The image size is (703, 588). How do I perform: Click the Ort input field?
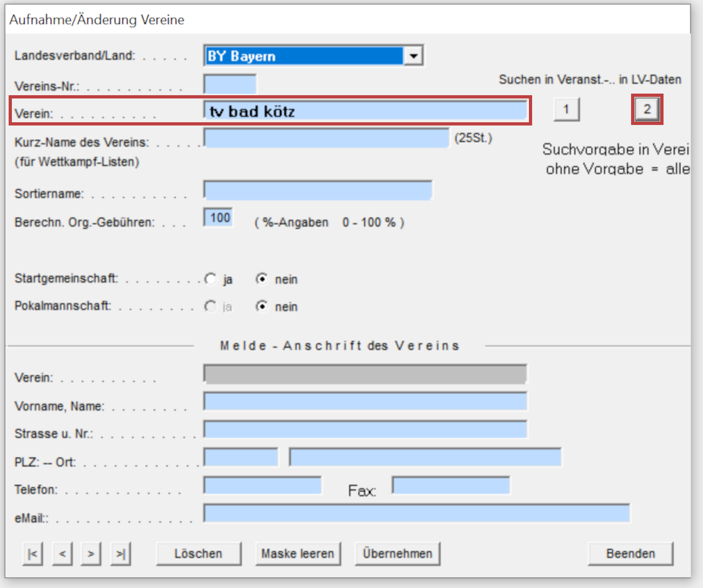tap(426, 457)
